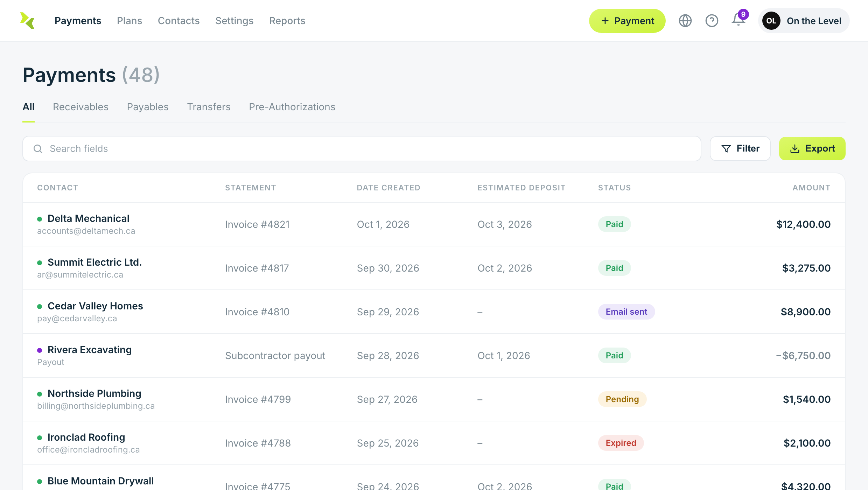Open the Reports nav item
This screenshot has width=868, height=490.
[287, 21]
